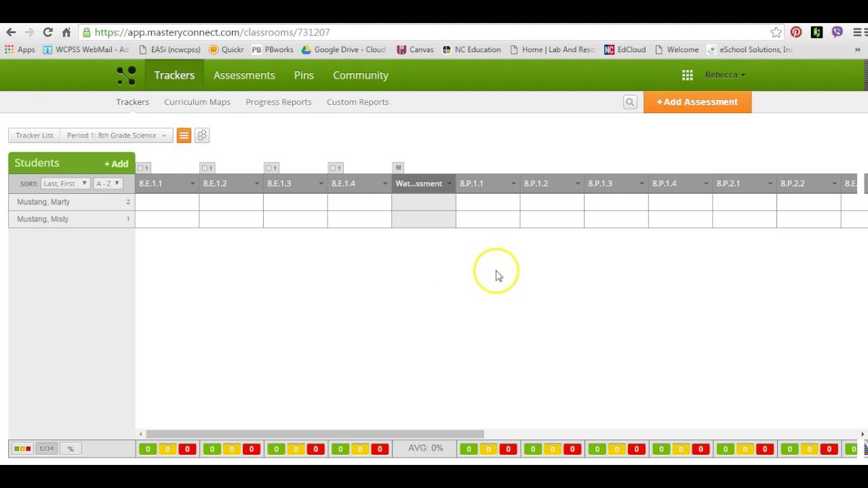Open the Chrome menu icon
Screen dimensions: 868x488
858,32
